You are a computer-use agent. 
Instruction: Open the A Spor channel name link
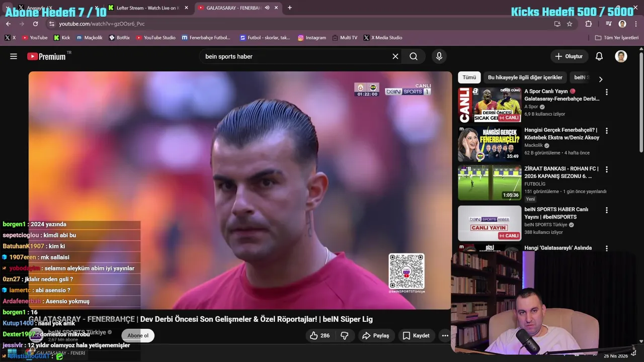(531, 107)
